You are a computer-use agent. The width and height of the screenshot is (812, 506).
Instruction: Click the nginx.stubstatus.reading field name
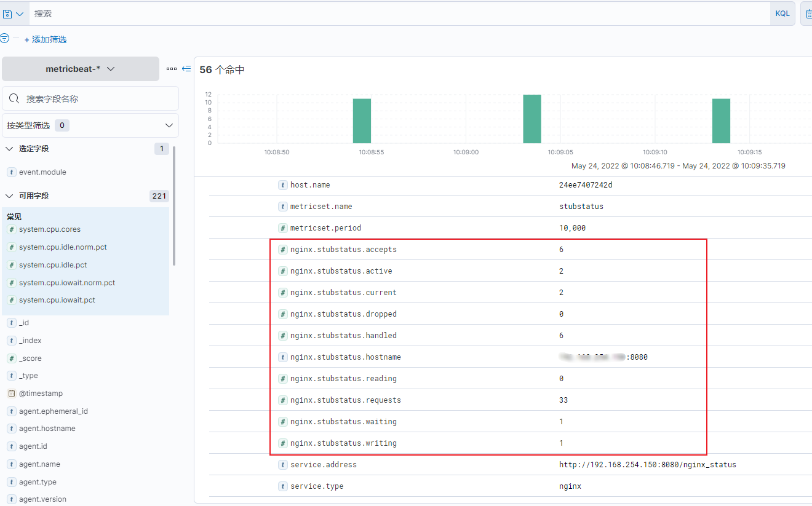[343, 379]
